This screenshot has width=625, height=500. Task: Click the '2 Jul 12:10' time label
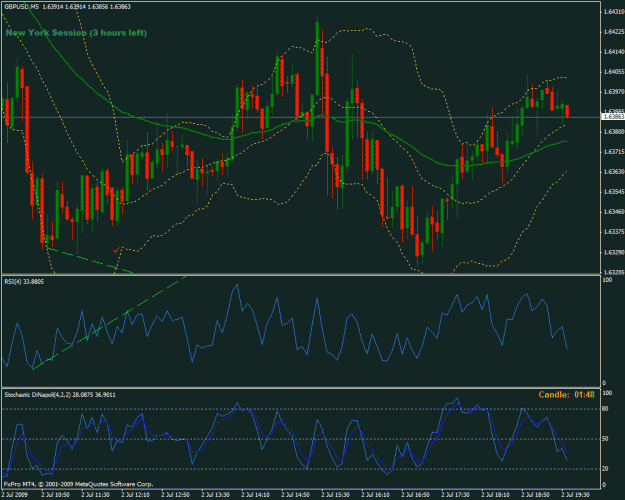click(136, 495)
